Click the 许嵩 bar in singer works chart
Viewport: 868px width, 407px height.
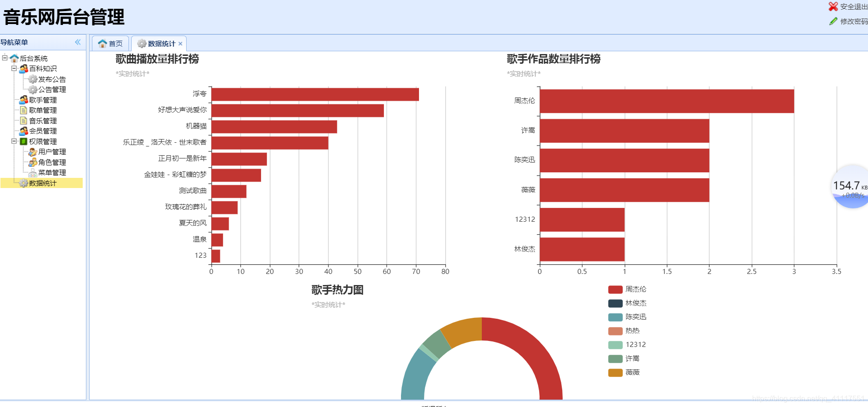pos(625,131)
